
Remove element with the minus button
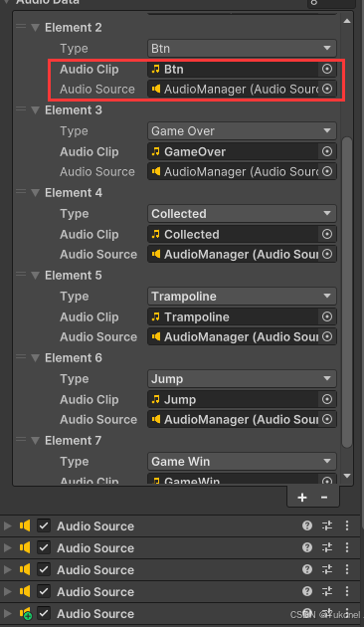point(324,497)
